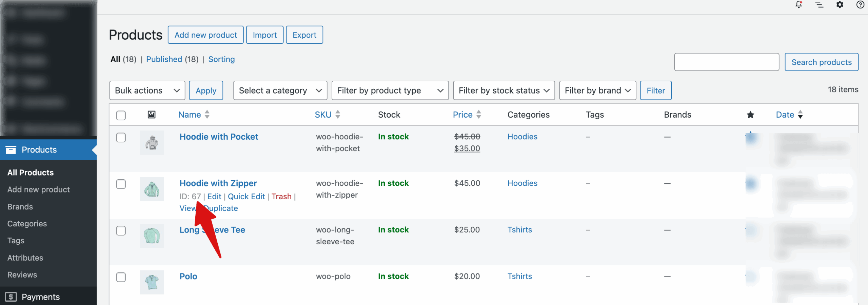The height and width of the screenshot is (305, 868).
Task: Open the Filter by brand dropdown
Action: tap(597, 90)
